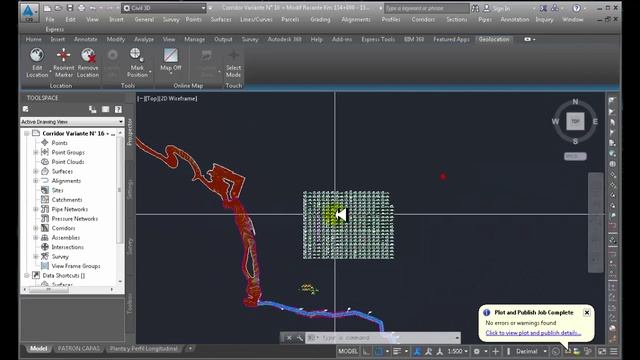
Task: Click the search binoculars icon in title bar
Action: coord(476,8)
